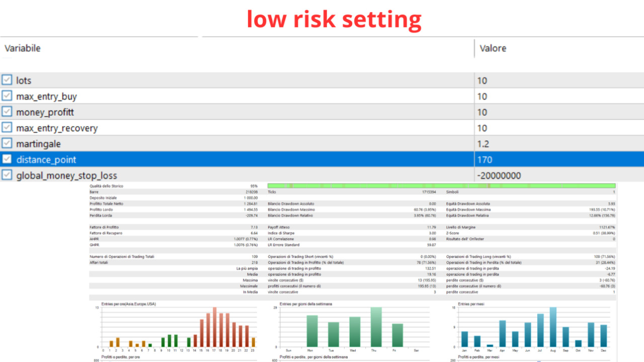Screen dimensions: 644x362
Task: Select the highlighted distance_point row
Action: point(322,159)
